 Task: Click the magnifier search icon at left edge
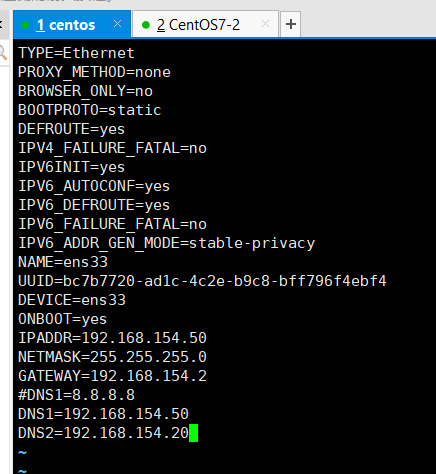tap(3, 53)
